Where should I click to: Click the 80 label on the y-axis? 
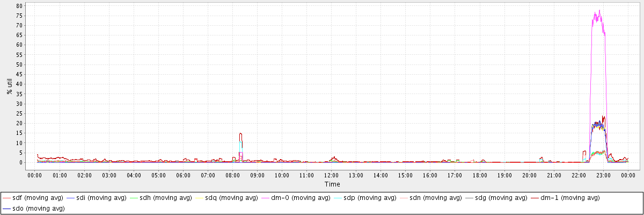point(19,5)
